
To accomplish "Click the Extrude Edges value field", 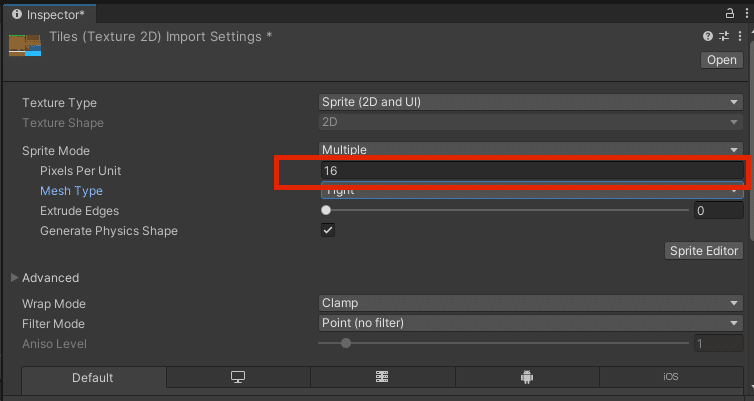I will [x=718, y=211].
